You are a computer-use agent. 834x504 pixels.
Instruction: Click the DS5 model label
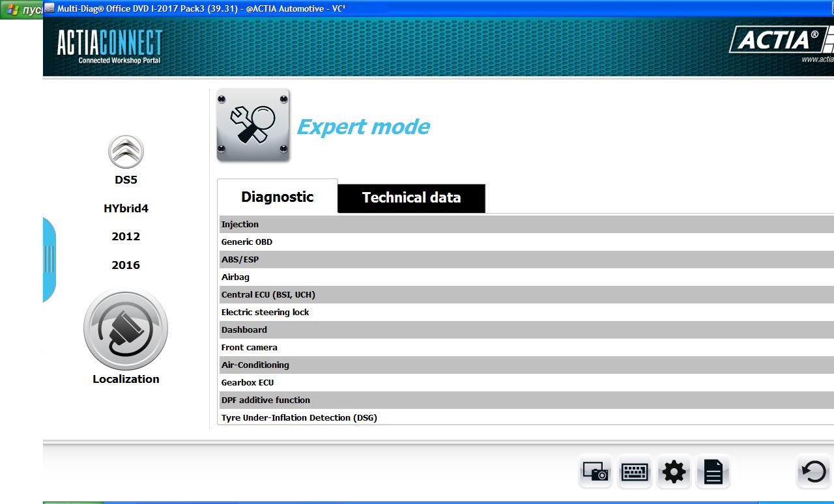(126, 180)
